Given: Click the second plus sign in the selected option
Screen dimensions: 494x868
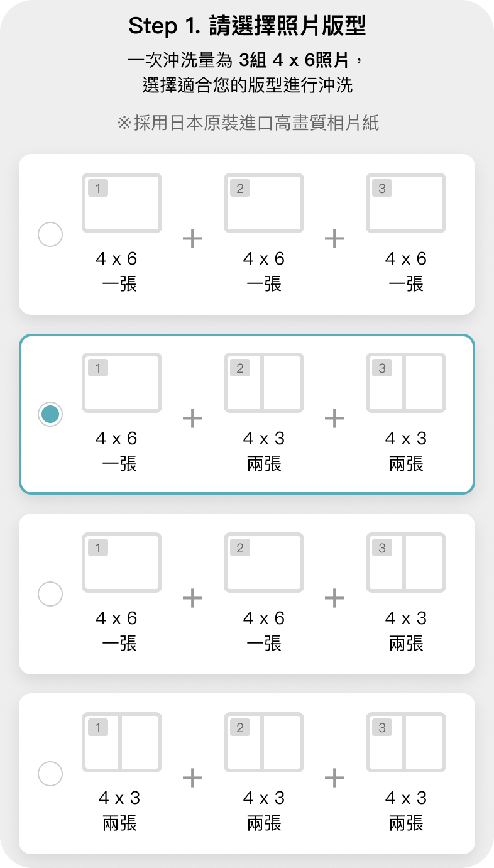Looking at the screenshot, I should point(334,418).
